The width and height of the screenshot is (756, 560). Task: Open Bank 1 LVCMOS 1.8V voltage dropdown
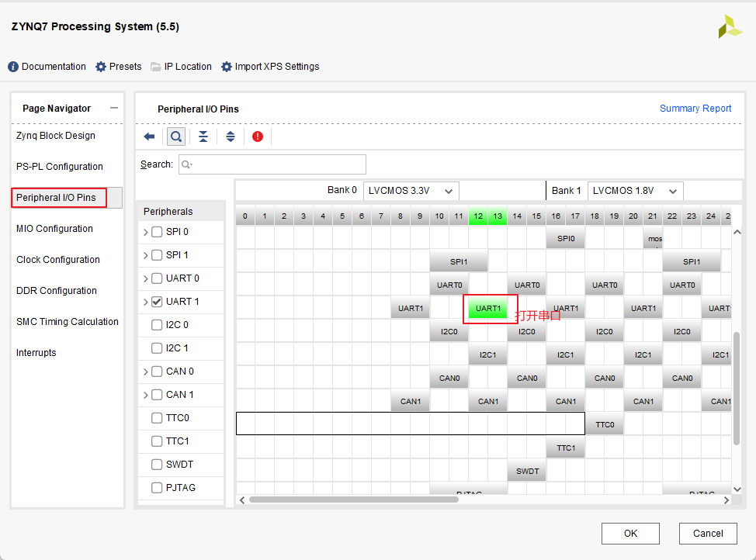point(636,191)
